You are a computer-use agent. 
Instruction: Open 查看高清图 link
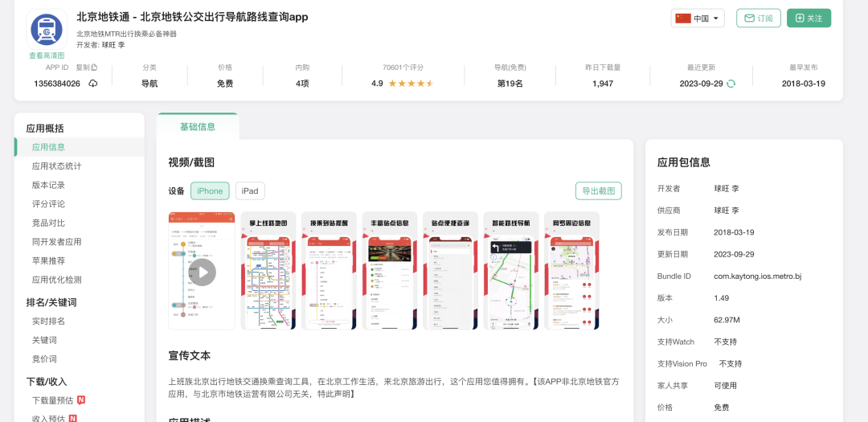(x=47, y=55)
